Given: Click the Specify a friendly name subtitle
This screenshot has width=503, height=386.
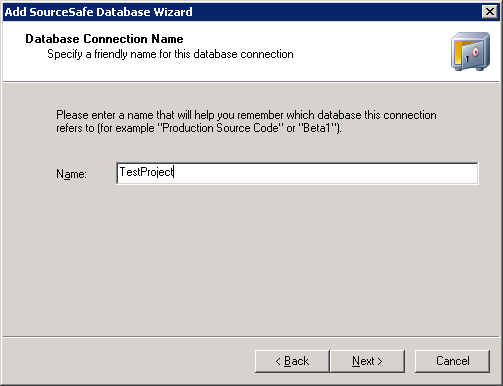Looking at the screenshot, I should [170, 54].
